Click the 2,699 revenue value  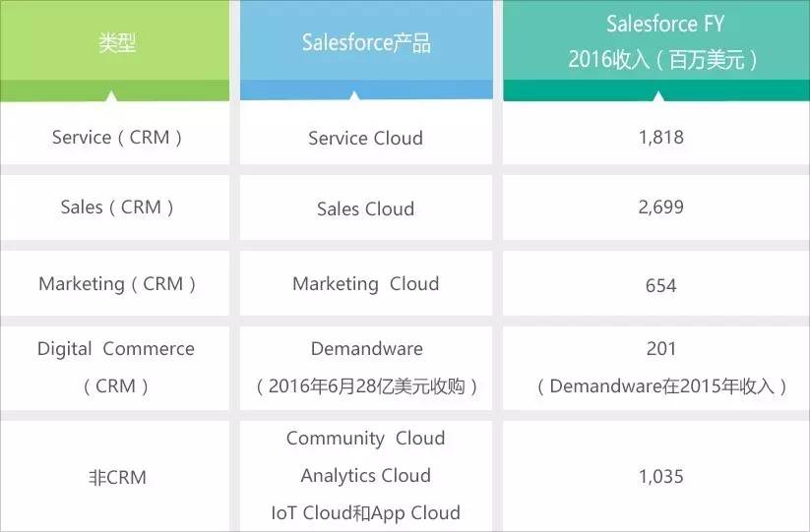click(660, 207)
